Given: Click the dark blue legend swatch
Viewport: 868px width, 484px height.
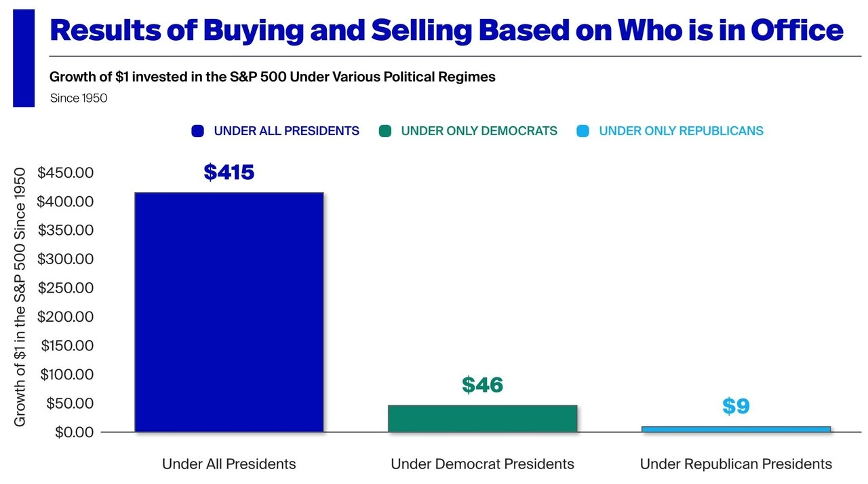Looking at the screenshot, I should pyautogui.click(x=197, y=131).
